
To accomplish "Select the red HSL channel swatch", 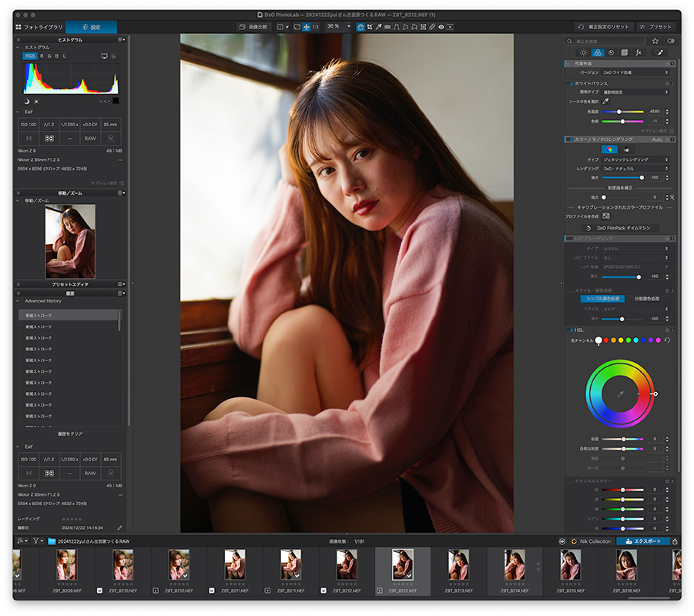I will point(605,340).
